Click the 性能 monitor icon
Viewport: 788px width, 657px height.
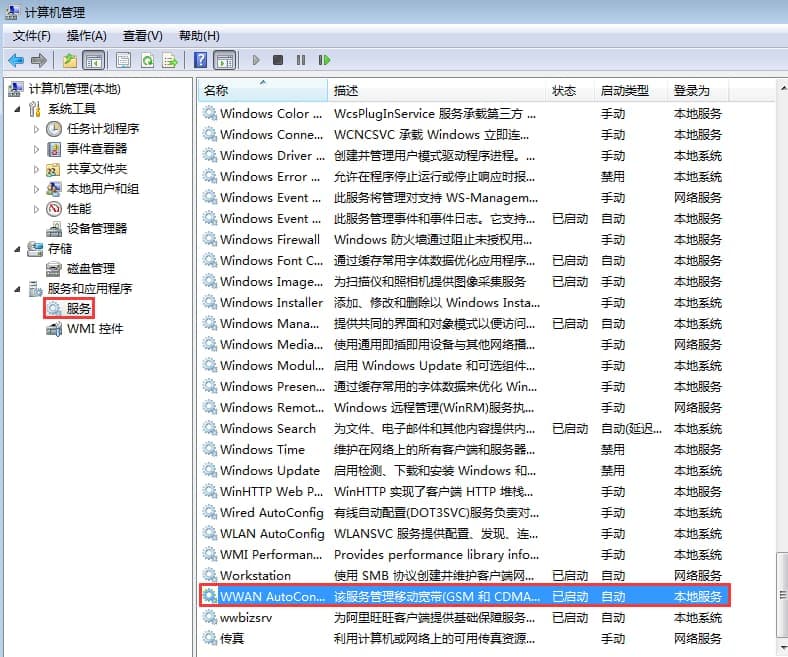coord(54,209)
